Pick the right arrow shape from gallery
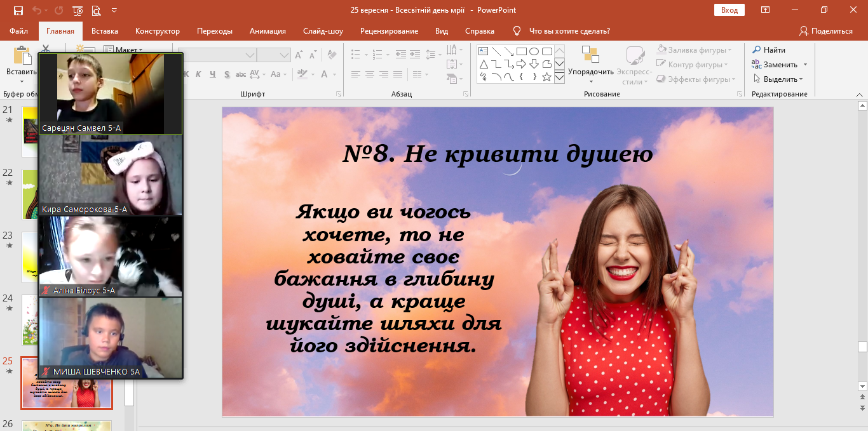The height and width of the screenshot is (431, 868). point(521,64)
